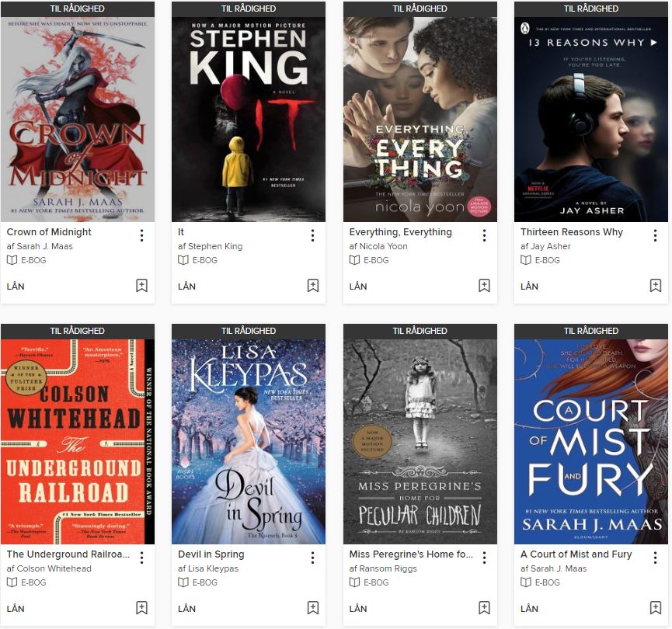Bookmark The Underground Railroad title
This screenshot has width=672, height=629.
point(141,608)
